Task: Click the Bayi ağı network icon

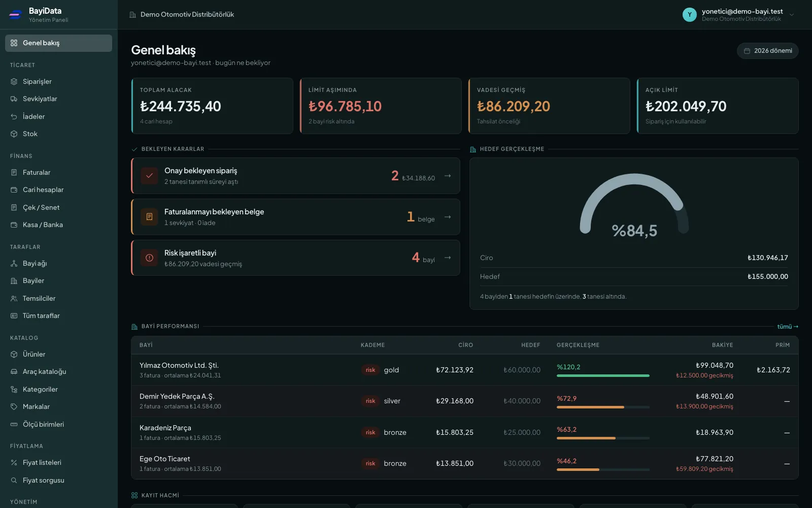Action: [x=14, y=264]
